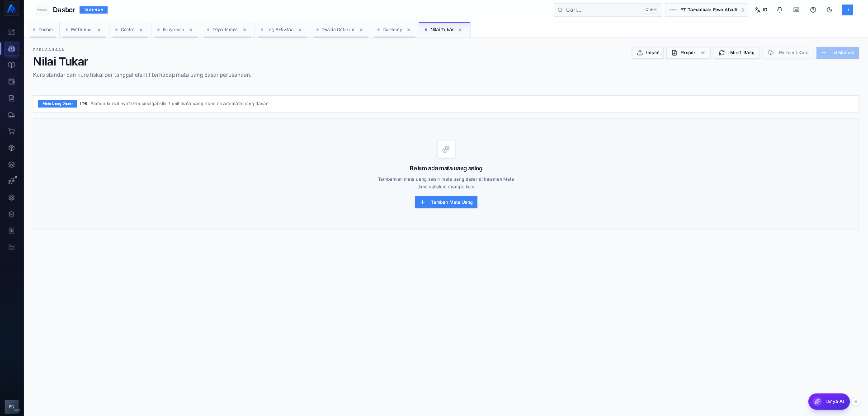This screenshot has height=416, width=868.
Task: Click the Impor button
Action: [648, 53]
